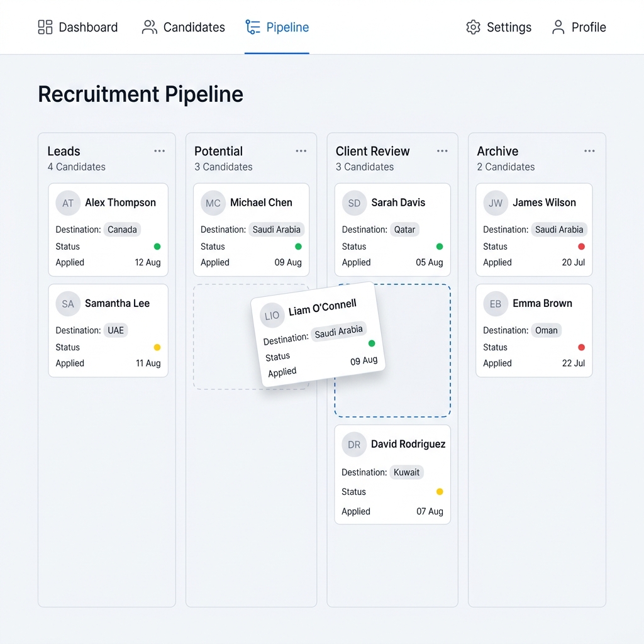Open the Profile menu item

[579, 27]
